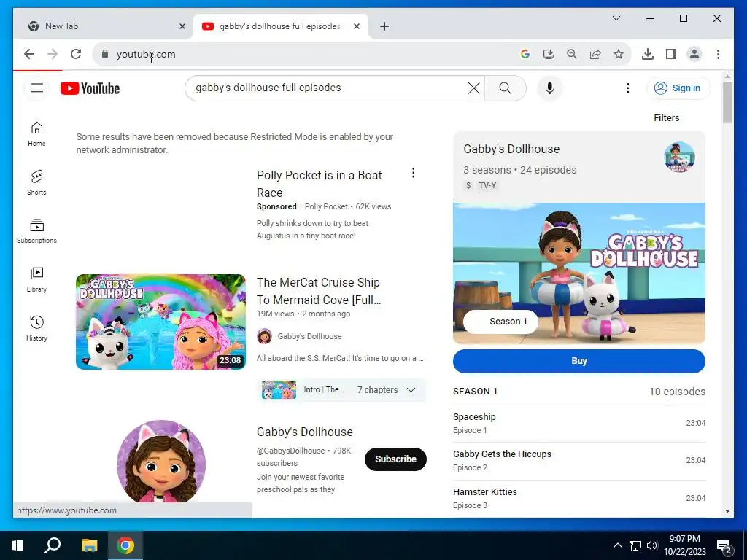Open Chrome three-dot menu
This screenshot has width=747, height=560.
(718, 54)
